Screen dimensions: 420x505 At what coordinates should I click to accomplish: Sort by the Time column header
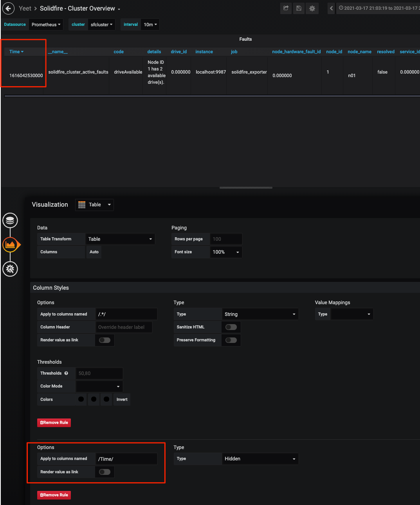point(16,52)
